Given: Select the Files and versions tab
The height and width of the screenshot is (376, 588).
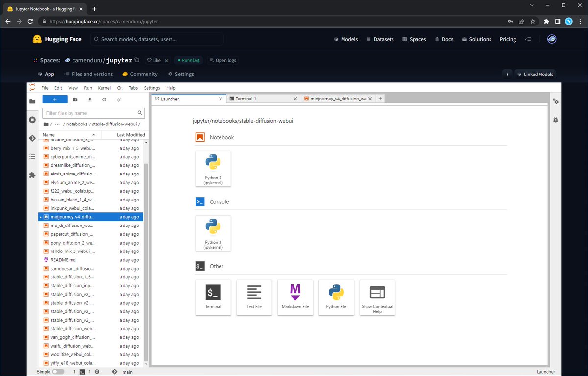Looking at the screenshot, I should point(88,74).
